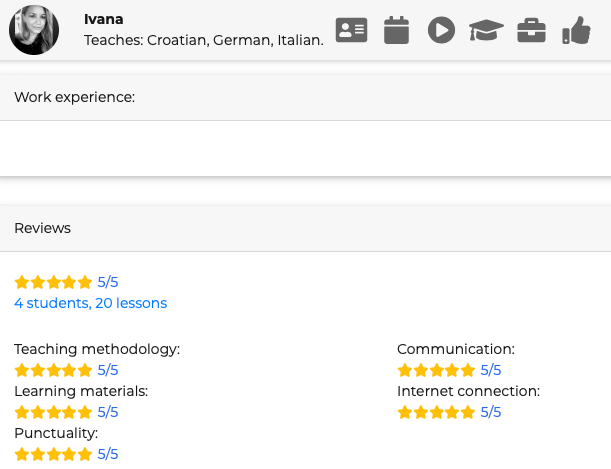Click the video play icon
The width and height of the screenshot is (611, 469).
click(441, 30)
